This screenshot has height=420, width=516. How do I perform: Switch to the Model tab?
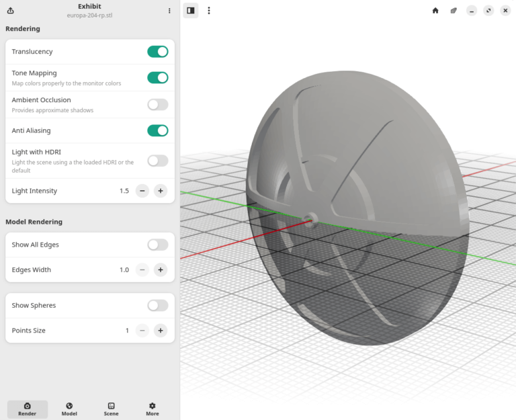click(x=69, y=409)
